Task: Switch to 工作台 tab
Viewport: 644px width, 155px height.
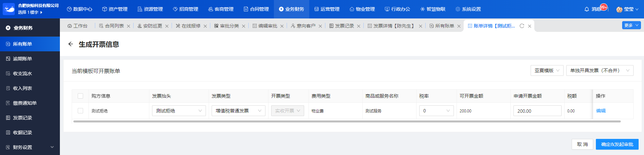Action: point(77,26)
